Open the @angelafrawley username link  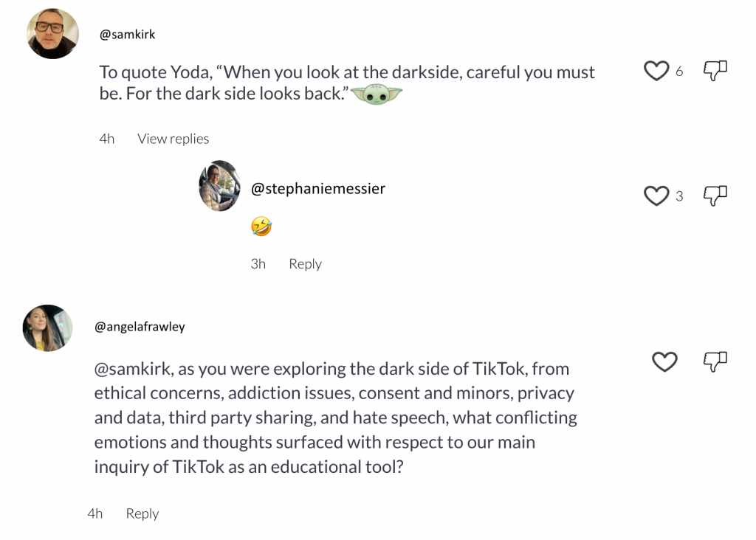tap(140, 327)
